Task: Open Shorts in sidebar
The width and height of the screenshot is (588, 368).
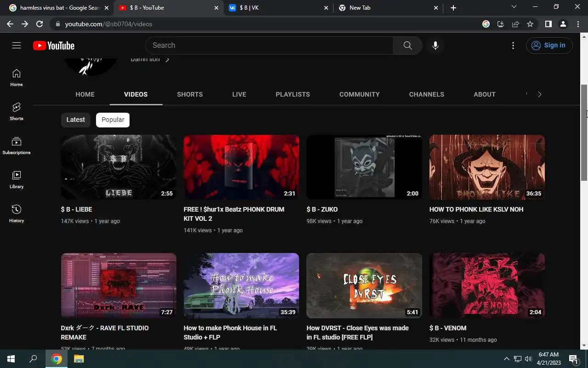Action: coord(17,112)
